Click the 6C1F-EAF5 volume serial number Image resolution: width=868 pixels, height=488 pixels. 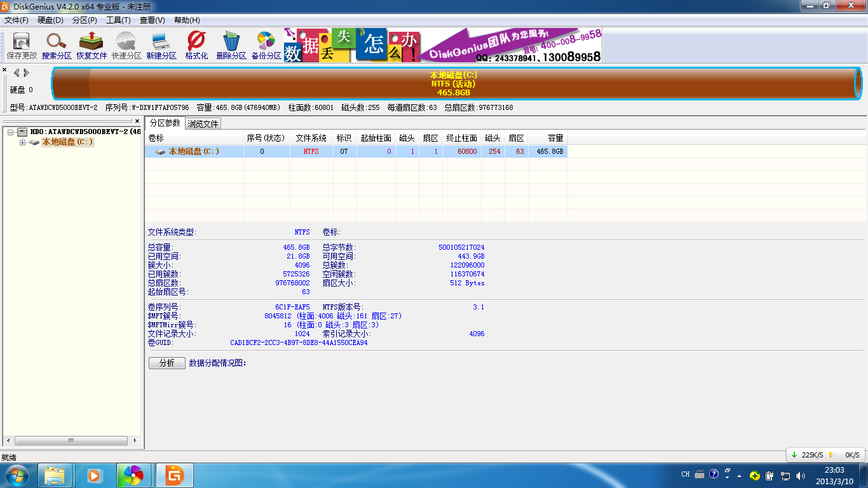(x=292, y=307)
